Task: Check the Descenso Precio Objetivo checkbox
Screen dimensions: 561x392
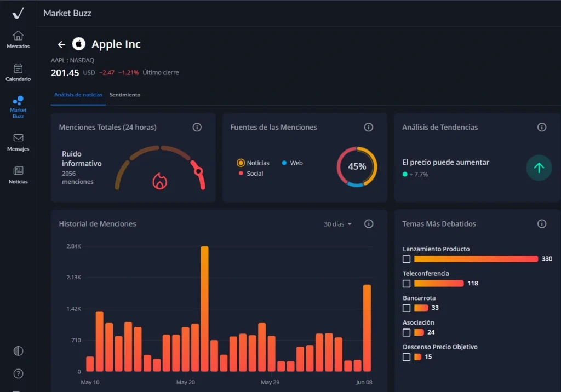Action: click(407, 357)
